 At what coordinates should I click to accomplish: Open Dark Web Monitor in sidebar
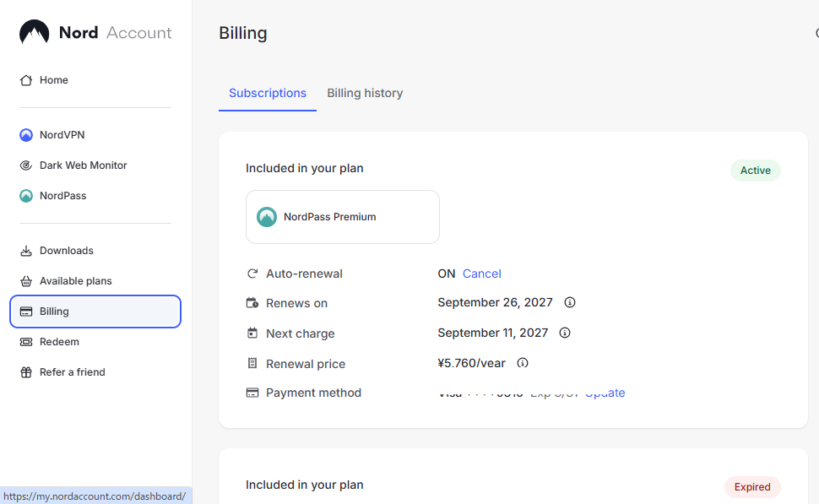95,165
